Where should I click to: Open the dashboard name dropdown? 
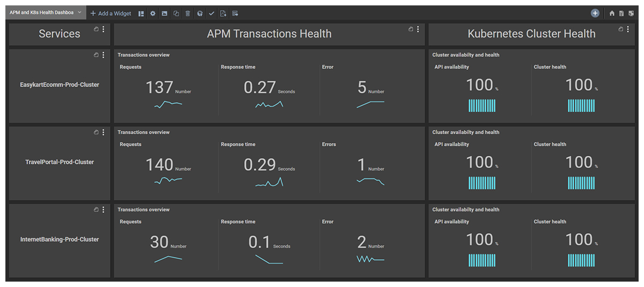tap(79, 12)
